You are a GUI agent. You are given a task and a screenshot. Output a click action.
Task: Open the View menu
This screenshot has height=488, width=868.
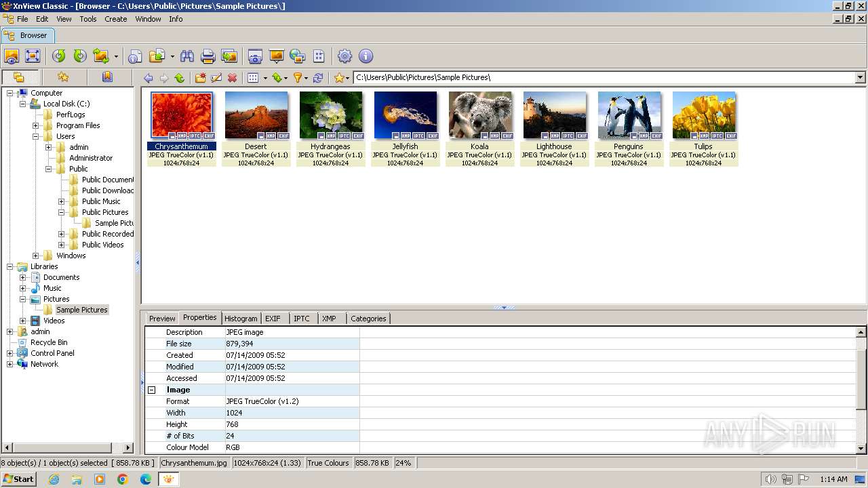click(x=64, y=19)
